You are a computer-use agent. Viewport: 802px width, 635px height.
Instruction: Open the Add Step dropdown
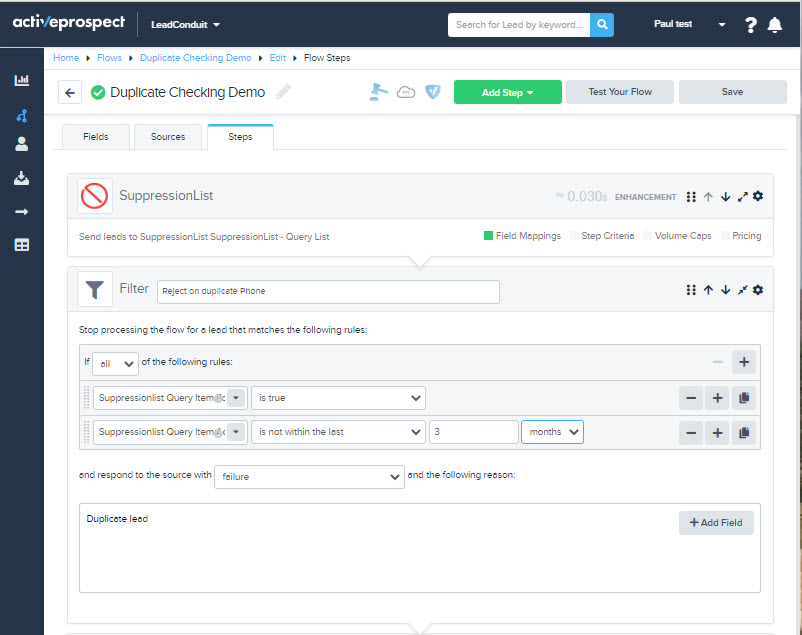pos(507,92)
